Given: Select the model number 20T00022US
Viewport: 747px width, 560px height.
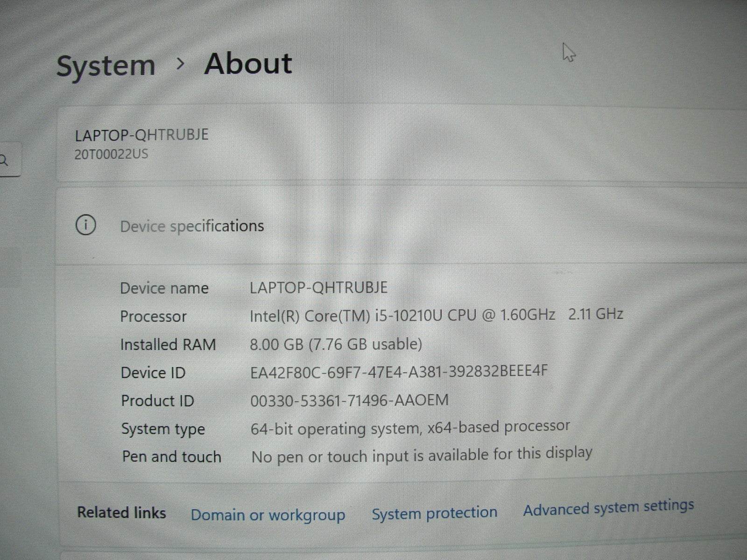Looking at the screenshot, I should pyautogui.click(x=112, y=154).
